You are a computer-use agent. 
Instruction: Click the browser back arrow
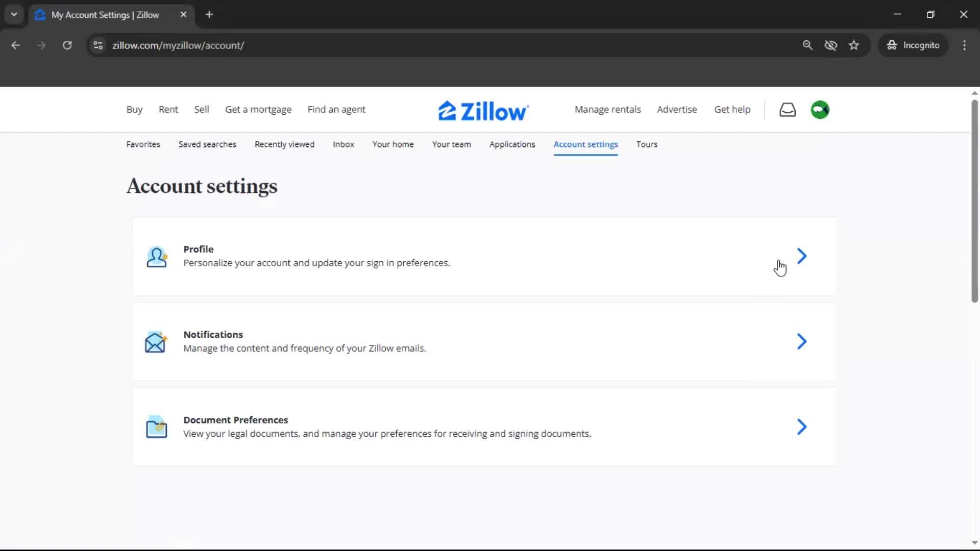coord(16,45)
